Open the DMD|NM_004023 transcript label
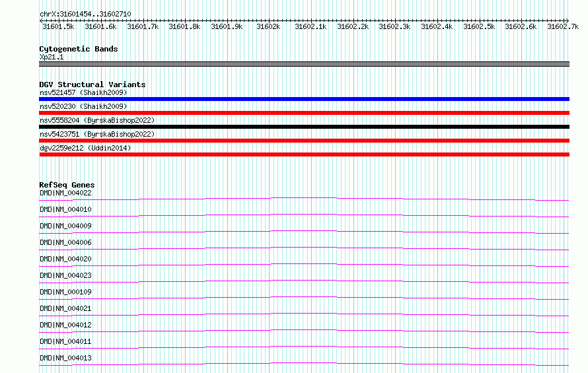 (65, 275)
